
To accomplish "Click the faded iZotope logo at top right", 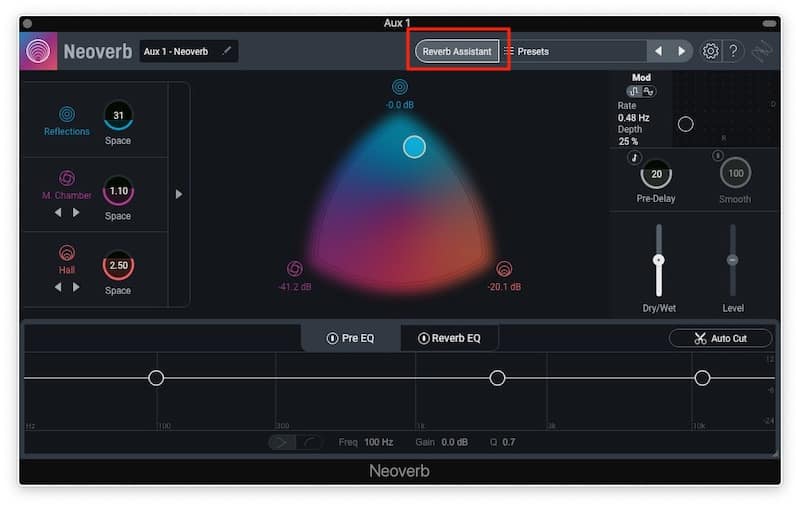I will (762, 51).
